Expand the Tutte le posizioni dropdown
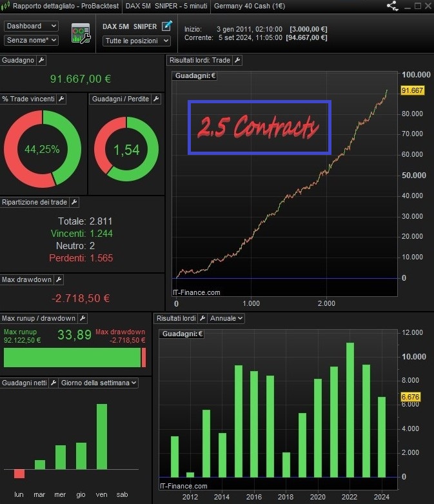 [136, 41]
